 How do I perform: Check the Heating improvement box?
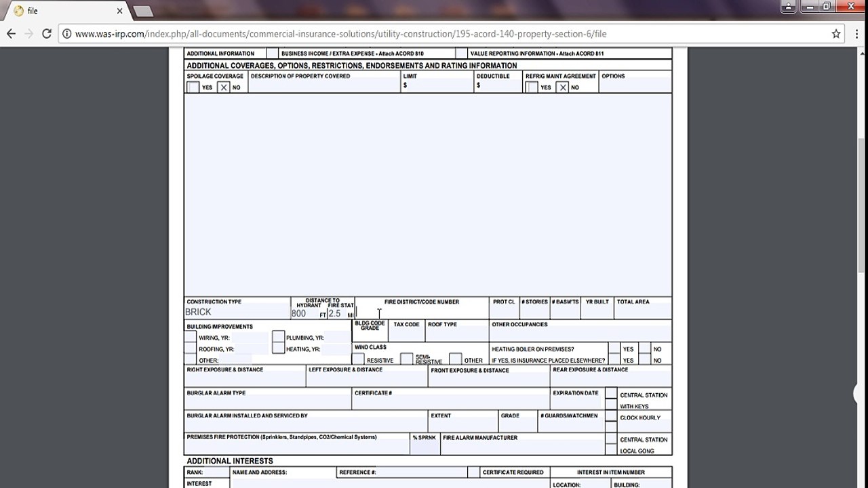[x=278, y=348]
